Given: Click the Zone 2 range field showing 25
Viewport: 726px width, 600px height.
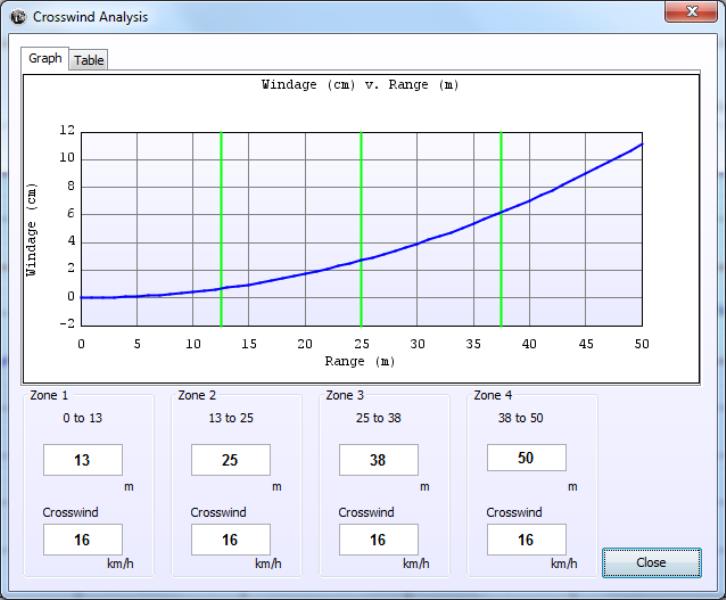Looking at the screenshot, I should pyautogui.click(x=230, y=460).
